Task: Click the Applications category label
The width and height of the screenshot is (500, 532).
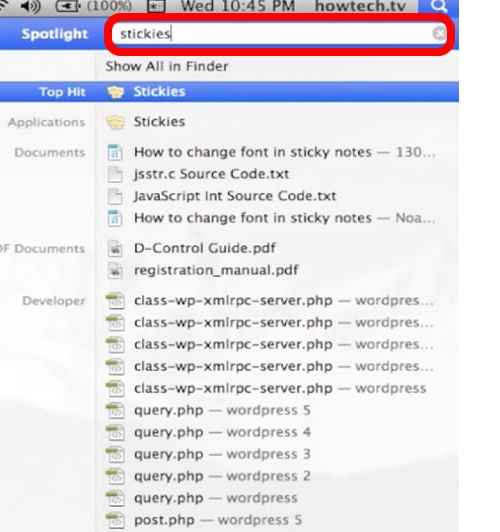Action: [46, 122]
